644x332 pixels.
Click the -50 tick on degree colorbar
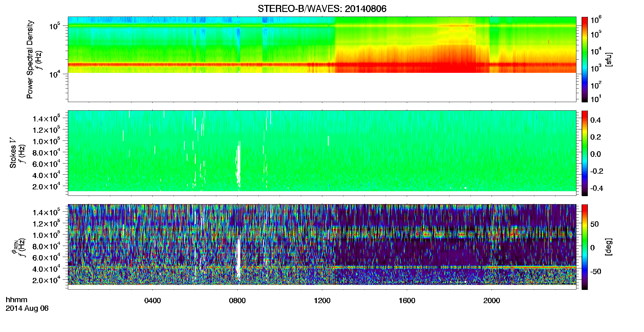(595, 271)
